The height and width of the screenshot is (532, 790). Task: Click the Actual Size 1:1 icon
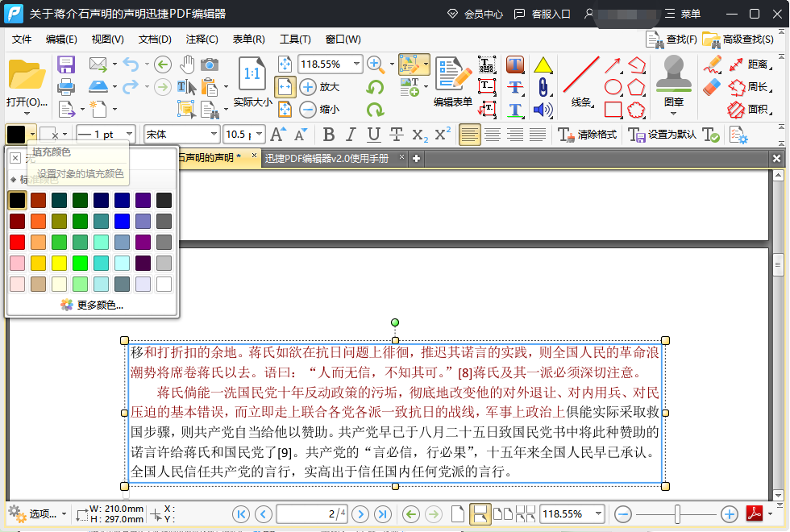[x=252, y=74]
